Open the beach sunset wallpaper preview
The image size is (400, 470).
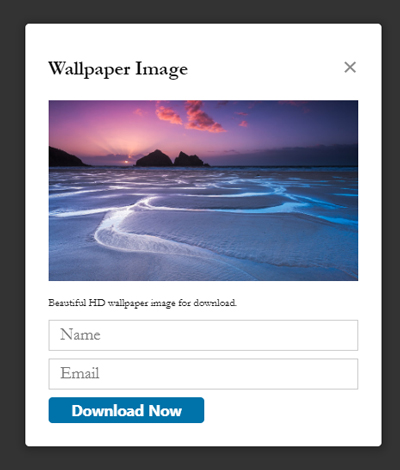point(203,190)
